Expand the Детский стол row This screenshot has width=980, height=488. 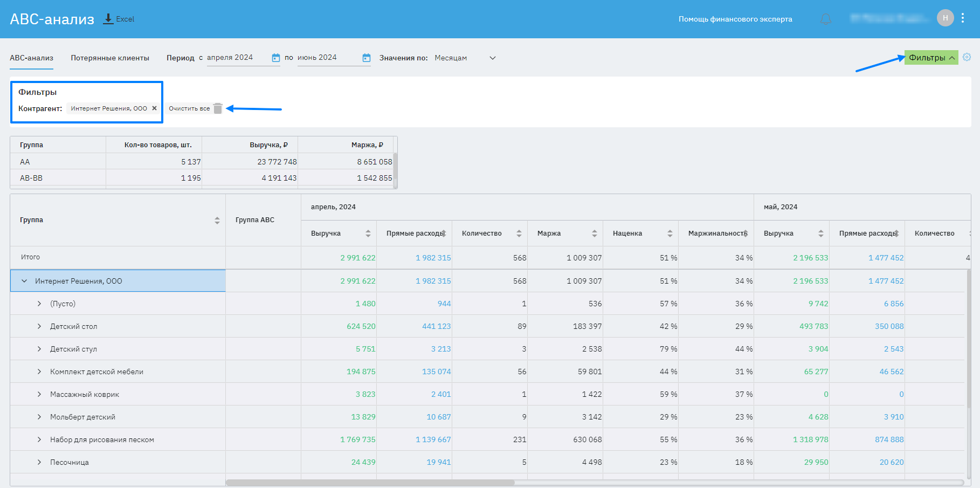pos(39,326)
